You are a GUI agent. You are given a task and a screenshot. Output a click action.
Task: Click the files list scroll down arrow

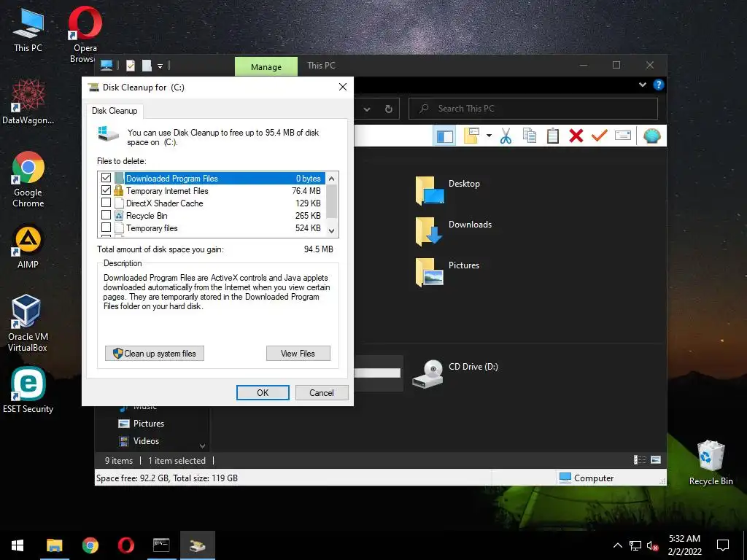coord(332,231)
